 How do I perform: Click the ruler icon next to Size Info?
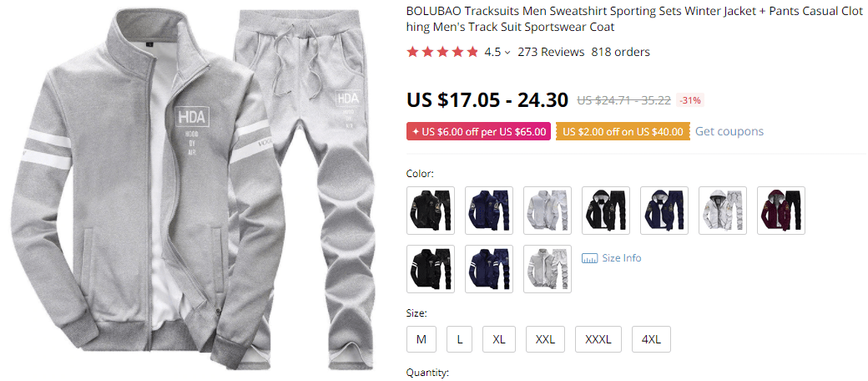[x=589, y=258]
